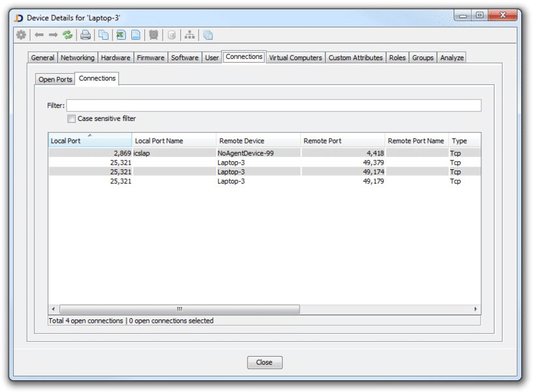Click into the Filter text field
Screen dimensions: 533x392
pos(274,106)
